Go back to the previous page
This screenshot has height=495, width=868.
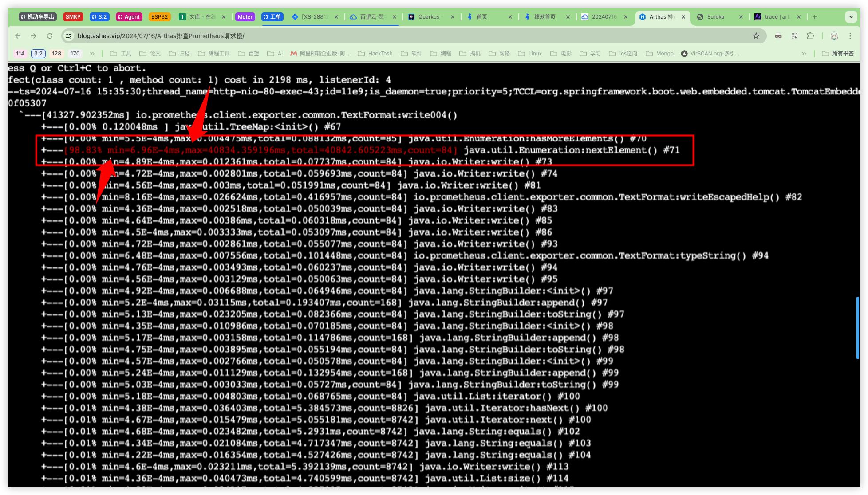point(18,36)
